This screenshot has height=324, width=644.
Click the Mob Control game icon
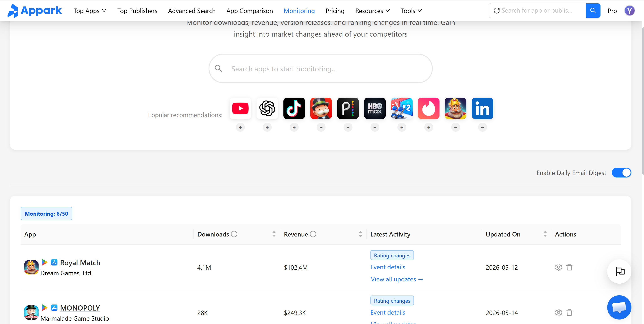click(x=402, y=108)
